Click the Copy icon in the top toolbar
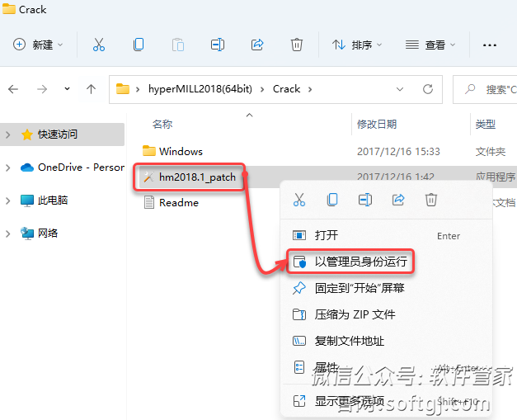 point(139,45)
